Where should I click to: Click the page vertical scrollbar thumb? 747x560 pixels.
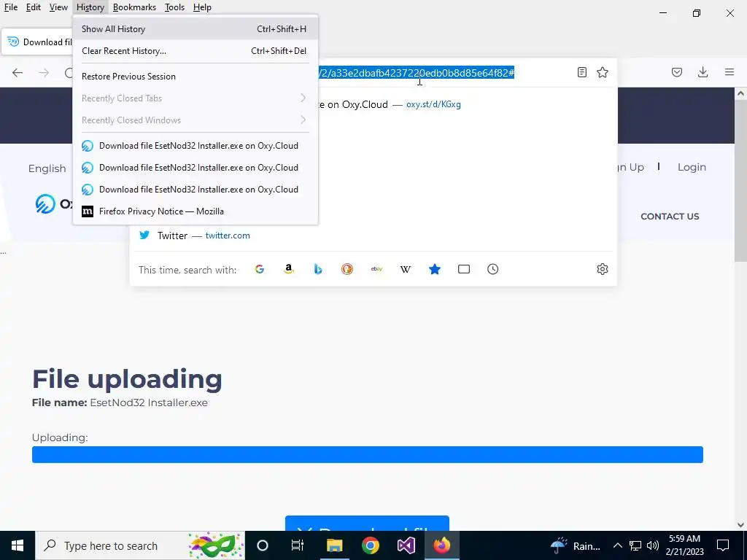point(740,181)
